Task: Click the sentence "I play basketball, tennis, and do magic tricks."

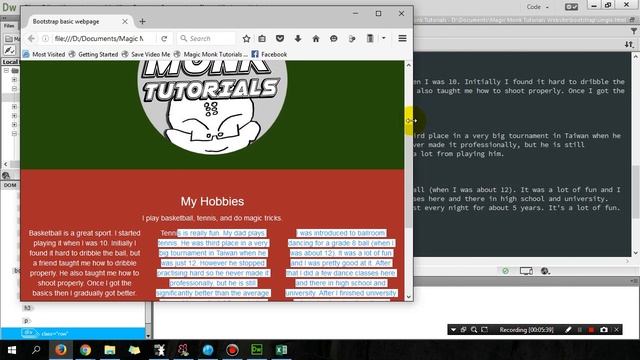Action: point(212,218)
